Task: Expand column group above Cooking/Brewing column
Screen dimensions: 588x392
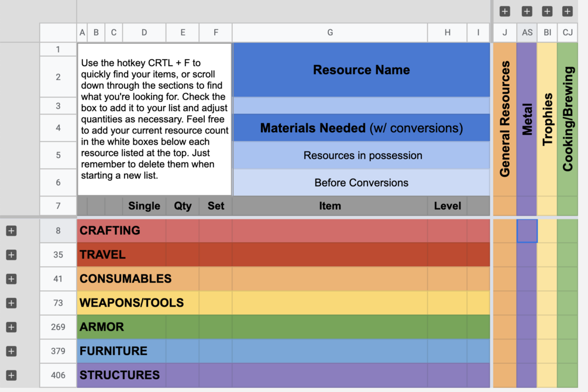Action: click(567, 11)
